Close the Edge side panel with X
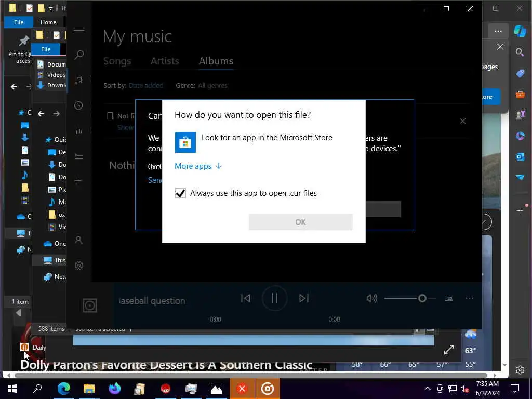 500,47
